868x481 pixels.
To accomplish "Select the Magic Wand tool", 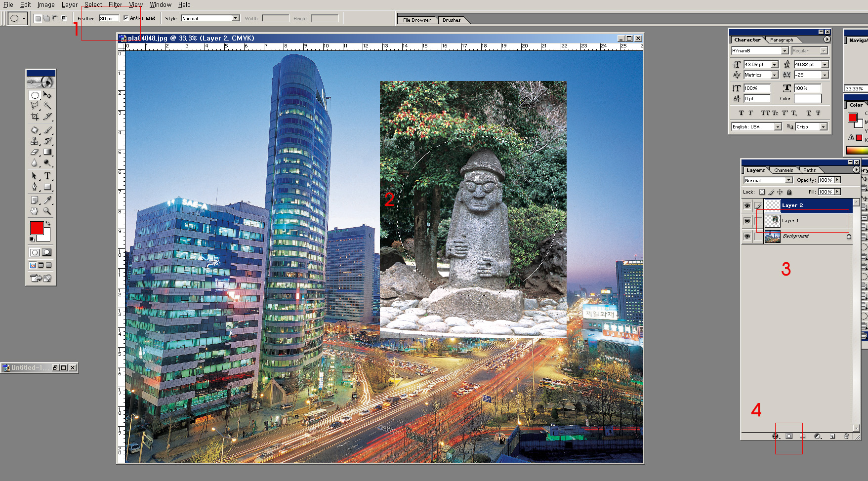I will coord(47,106).
